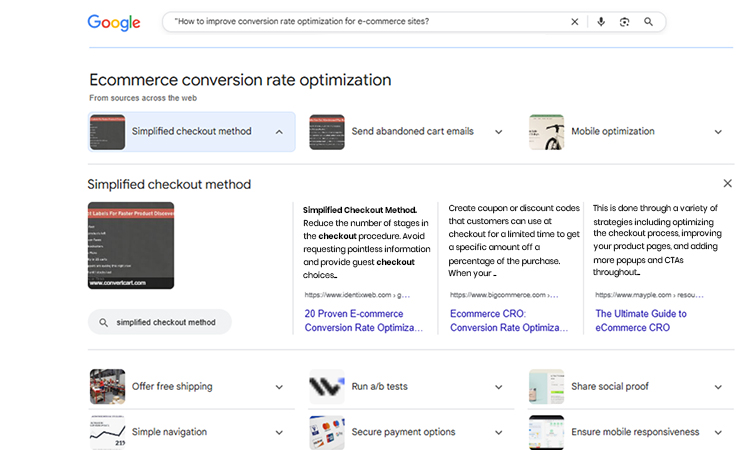Open Mobile optimization bicycle thumbnail
The width and height of the screenshot is (750, 450).
pyautogui.click(x=546, y=132)
